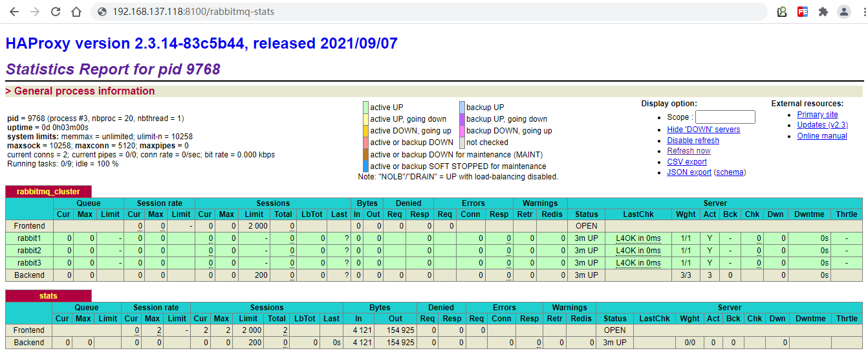Click the browser forward arrow
The width and height of the screenshot is (868, 353).
tap(35, 12)
